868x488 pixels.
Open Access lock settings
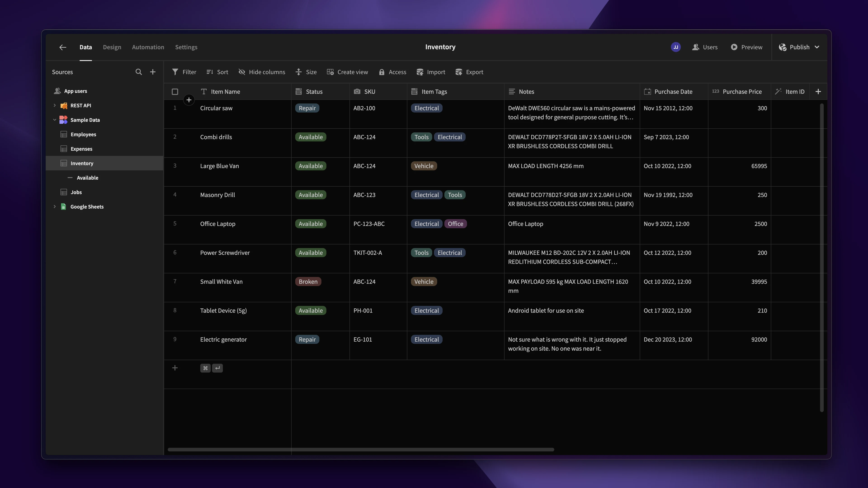392,72
